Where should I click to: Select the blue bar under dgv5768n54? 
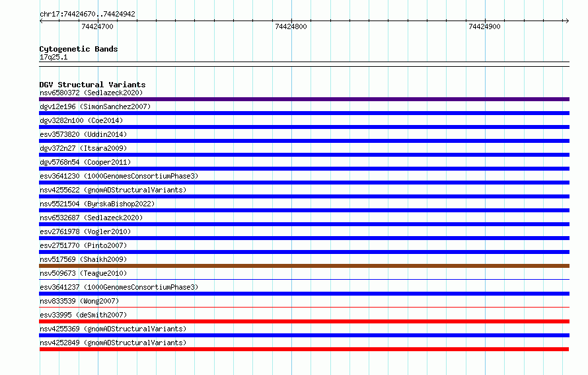(304, 169)
